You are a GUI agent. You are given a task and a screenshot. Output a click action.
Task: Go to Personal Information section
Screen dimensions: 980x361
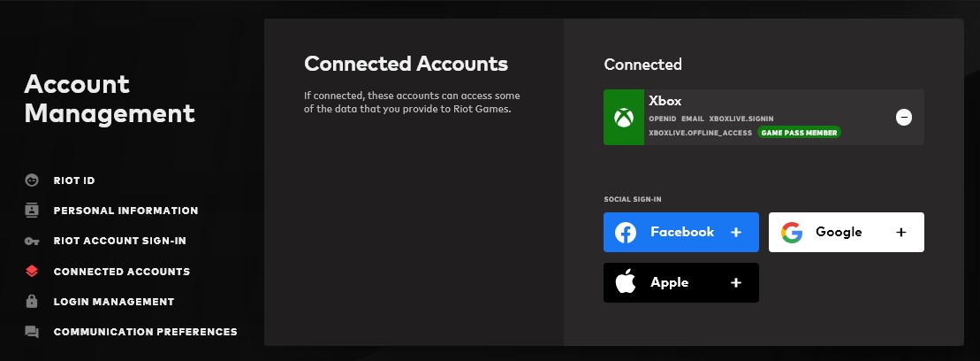pyautogui.click(x=125, y=211)
